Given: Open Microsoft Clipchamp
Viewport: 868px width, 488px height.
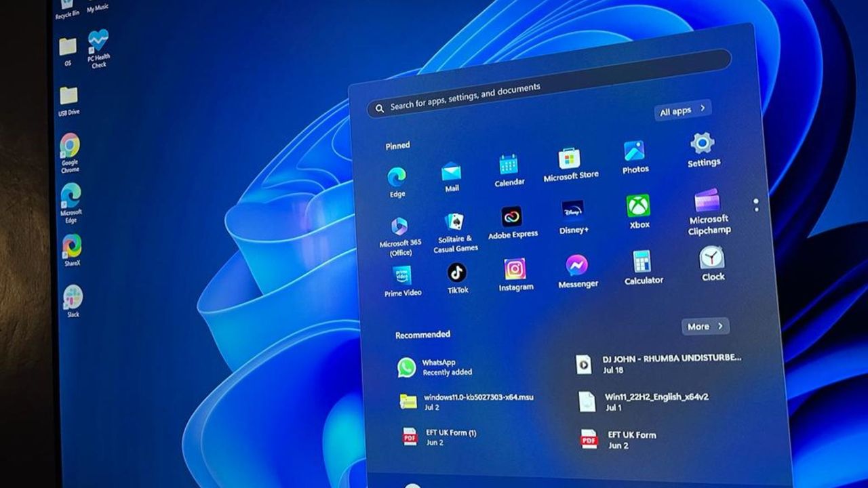Looking at the screenshot, I should [709, 211].
